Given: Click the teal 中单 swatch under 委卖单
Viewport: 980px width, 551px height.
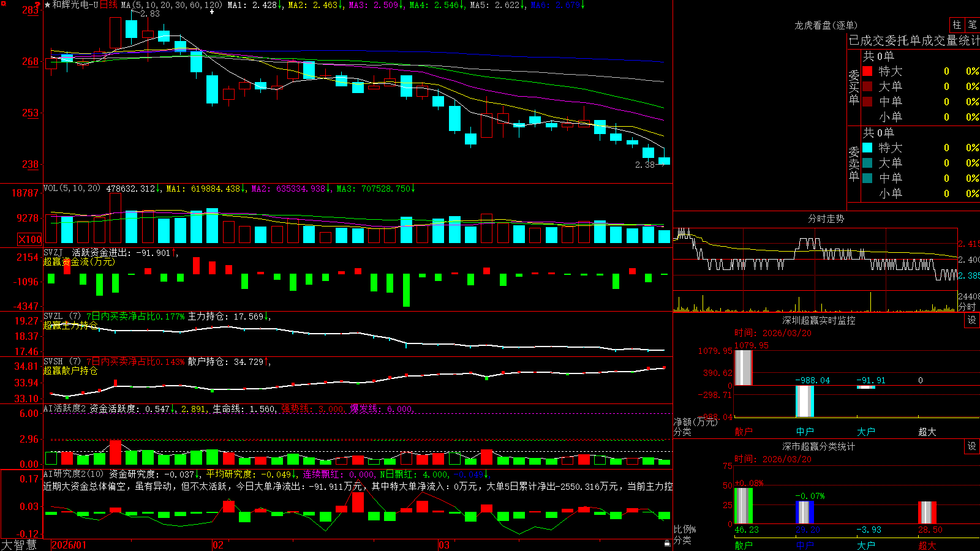Looking at the screenshot, I should (867, 178).
